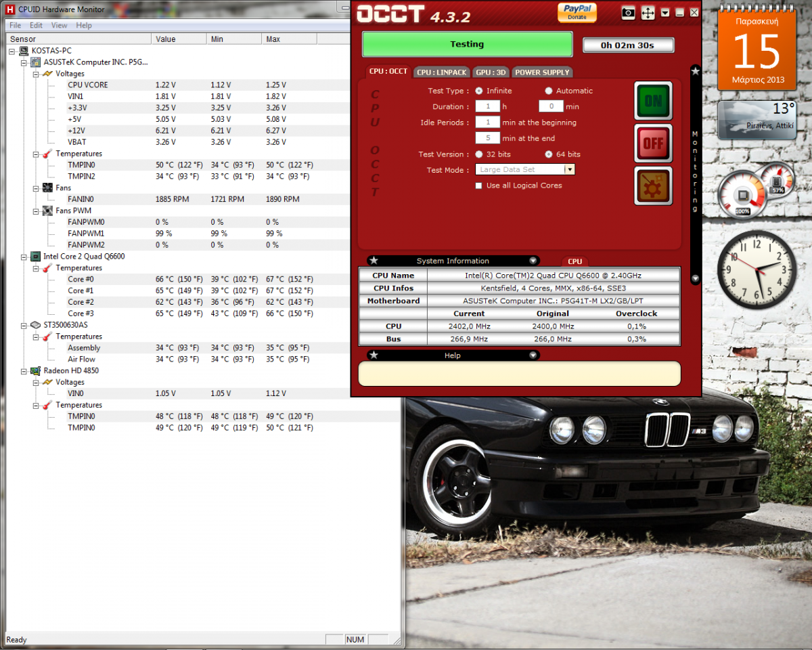Take a screenshot with OCCT camera icon

pyautogui.click(x=629, y=12)
